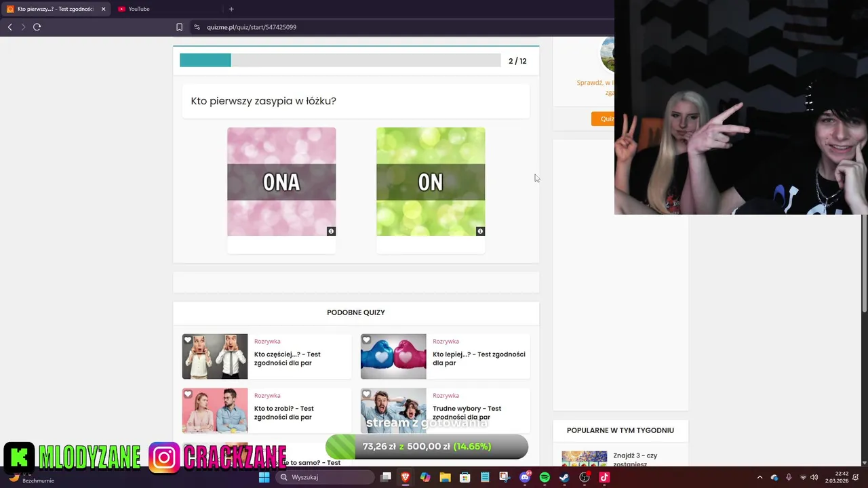Screen dimensions: 868x488
Task: Close the 'Kto pierwszy...?' tab
Action: point(104,9)
